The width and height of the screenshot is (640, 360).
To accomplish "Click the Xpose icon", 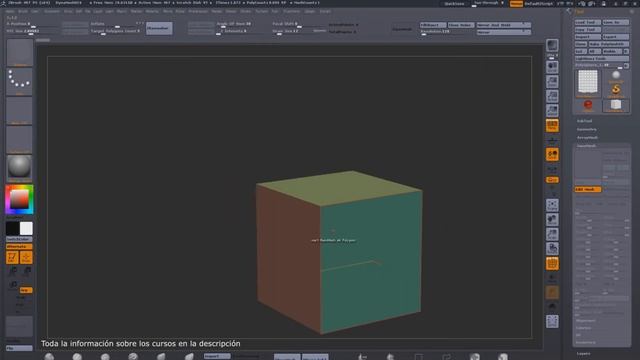I will click(x=552, y=321).
